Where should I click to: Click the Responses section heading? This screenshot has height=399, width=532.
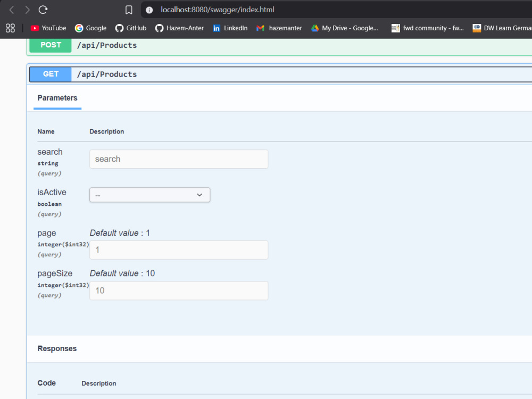[x=57, y=349]
